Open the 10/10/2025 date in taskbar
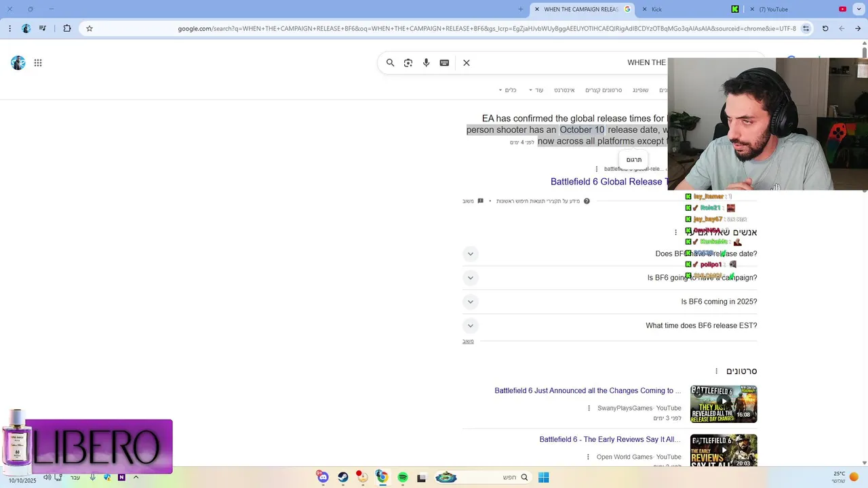868x488 pixels. 22,481
